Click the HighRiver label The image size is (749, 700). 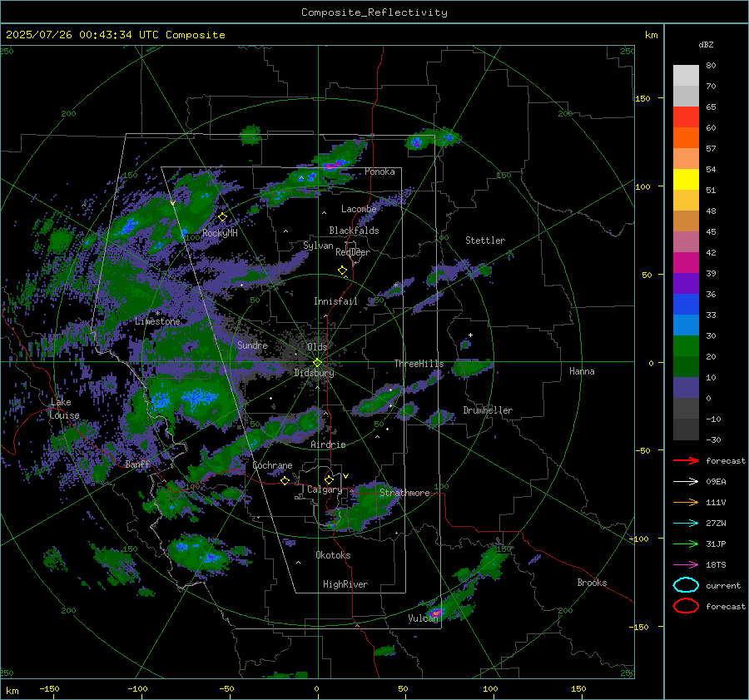coord(345,584)
